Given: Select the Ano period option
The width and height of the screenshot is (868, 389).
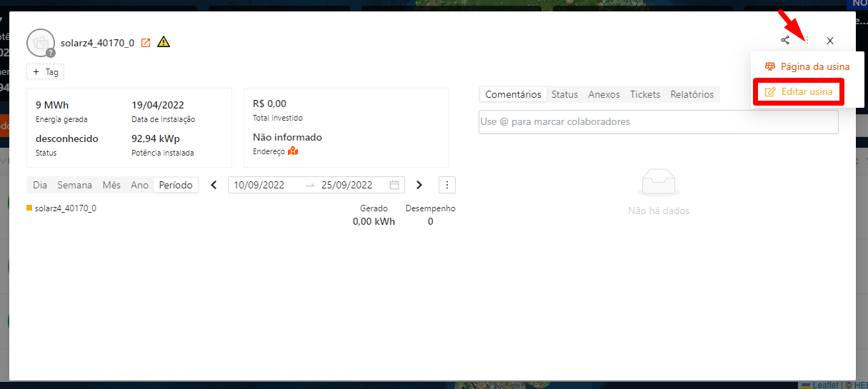Looking at the screenshot, I should point(140,185).
